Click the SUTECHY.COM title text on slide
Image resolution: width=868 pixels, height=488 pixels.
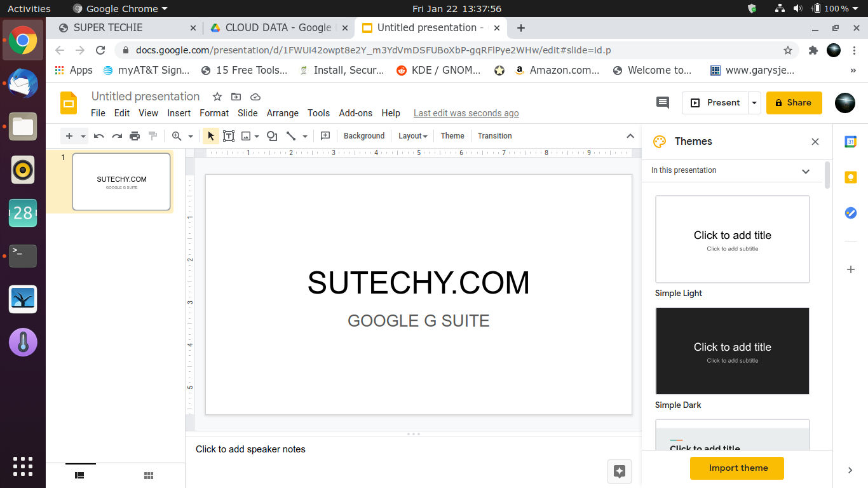tap(418, 283)
